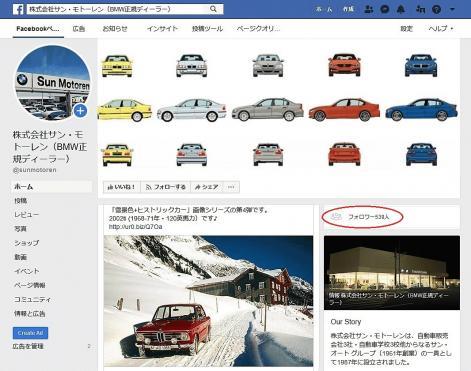Click the plus icon on profile picture
The image size is (471, 371).
[x=80, y=111]
